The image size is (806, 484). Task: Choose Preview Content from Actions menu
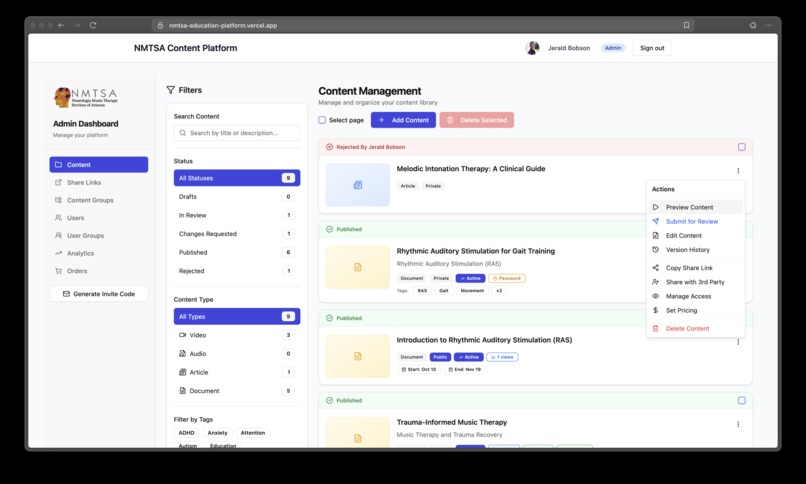(x=696, y=207)
